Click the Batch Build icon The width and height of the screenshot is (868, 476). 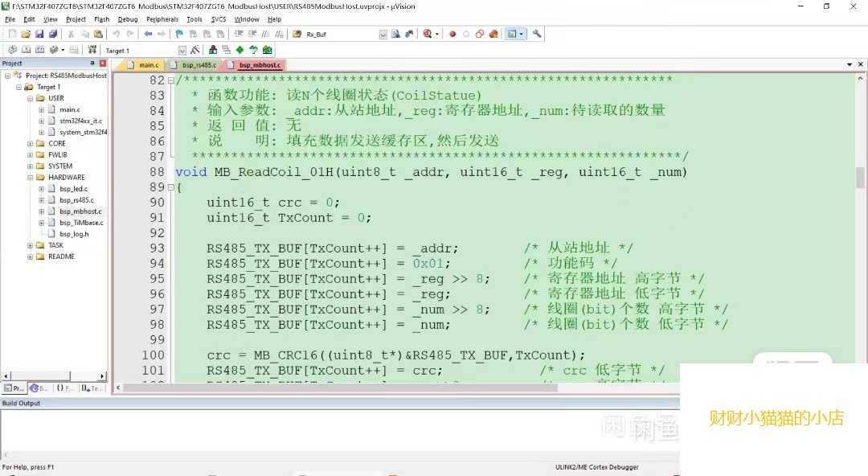[53, 50]
